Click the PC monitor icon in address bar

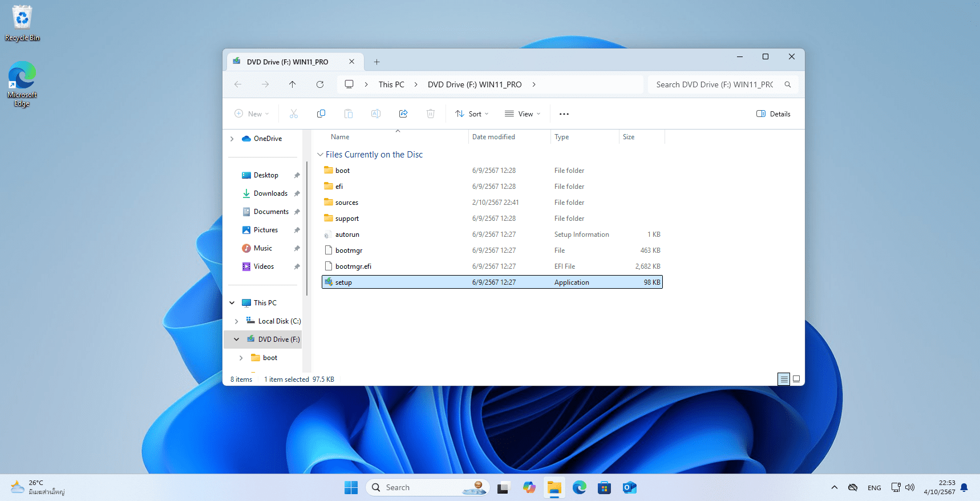(x=349, y=84)
